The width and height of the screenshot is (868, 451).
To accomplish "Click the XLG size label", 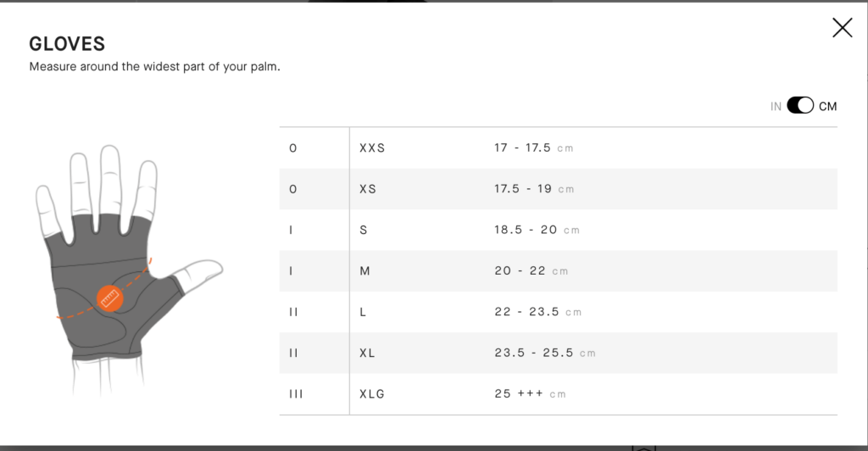I will pos(372,394).
